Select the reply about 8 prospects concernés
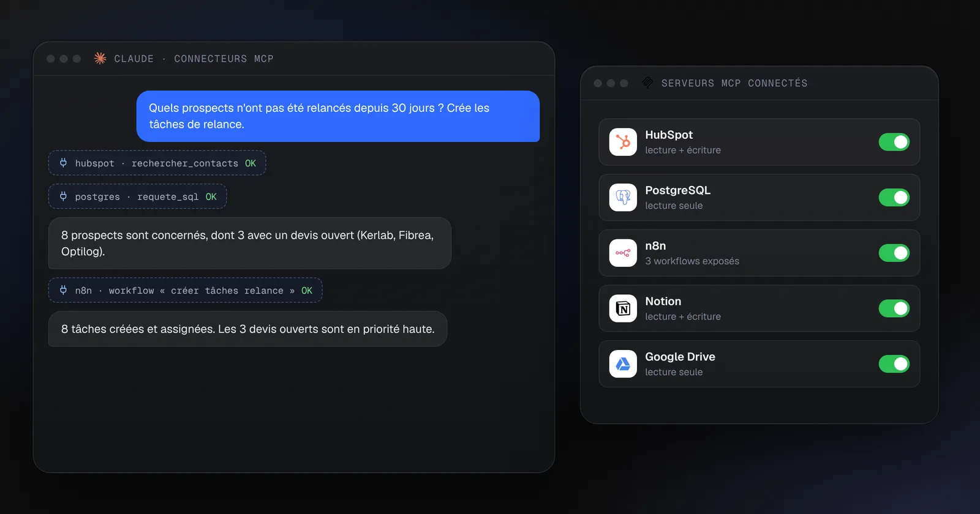The image size is (980, 514). tap(250, 243)
